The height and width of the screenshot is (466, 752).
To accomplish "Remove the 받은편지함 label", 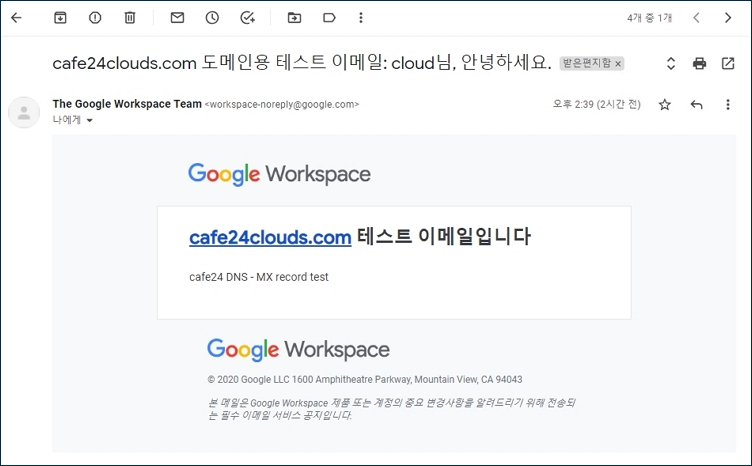I will coord(618,63).
